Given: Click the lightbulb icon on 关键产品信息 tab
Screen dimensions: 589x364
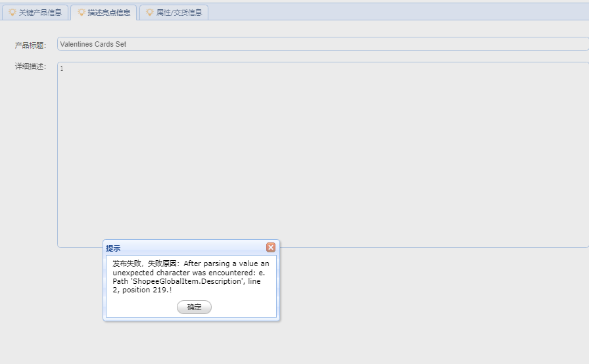Looking at the screenshot, I should tap(12, 12).
